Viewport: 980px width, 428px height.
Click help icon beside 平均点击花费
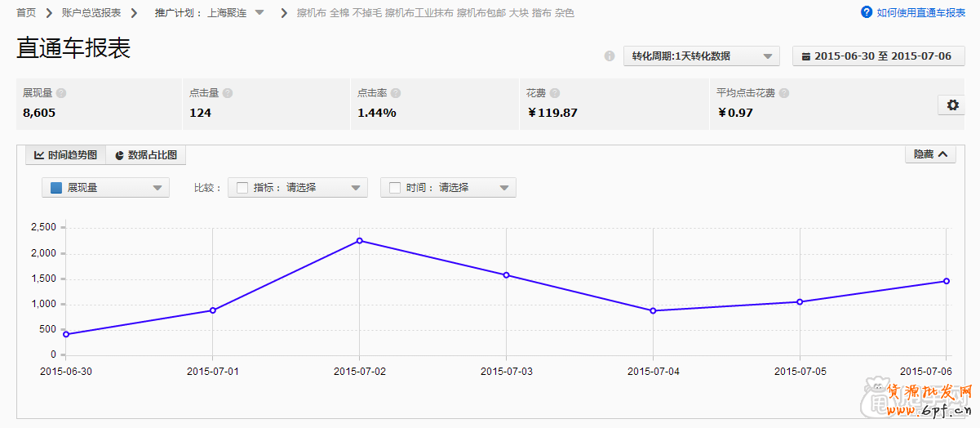pyautogui.click(x=784, y=93)
